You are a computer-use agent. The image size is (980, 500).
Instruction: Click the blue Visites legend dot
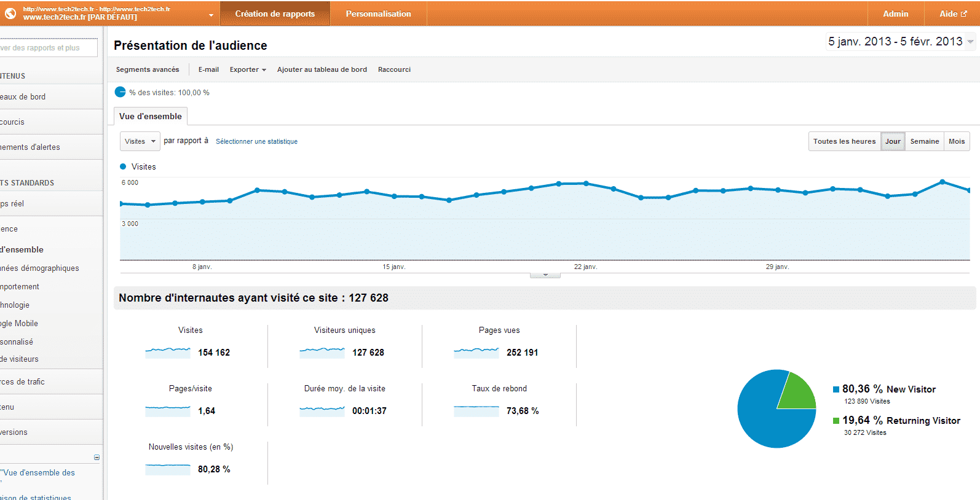(123, 166)
